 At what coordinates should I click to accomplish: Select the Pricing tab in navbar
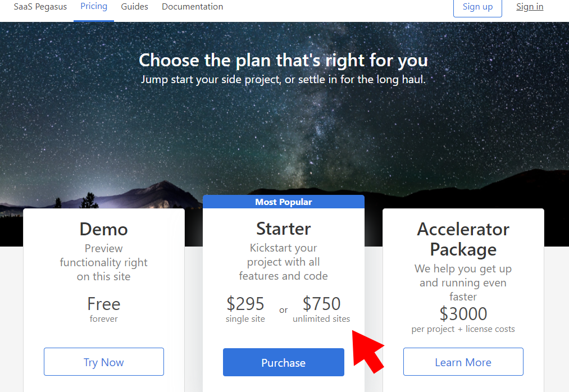94,7
